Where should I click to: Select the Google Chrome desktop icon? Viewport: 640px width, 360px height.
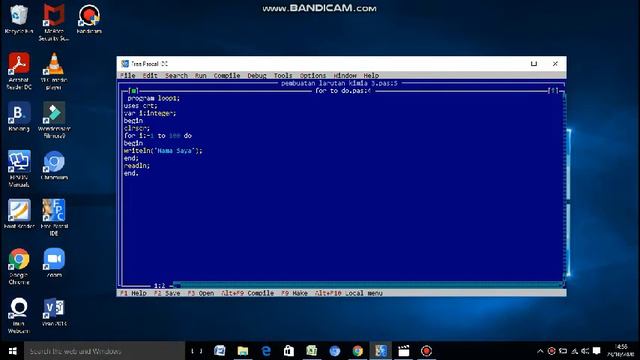[x=19, y=266]
